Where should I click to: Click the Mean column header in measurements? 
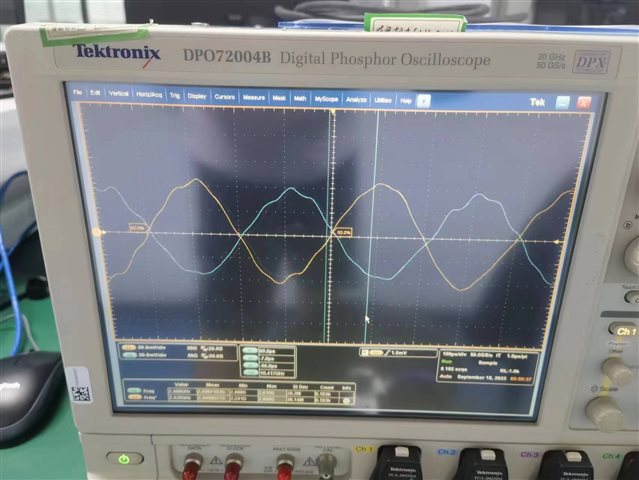[x=213, y=385]
